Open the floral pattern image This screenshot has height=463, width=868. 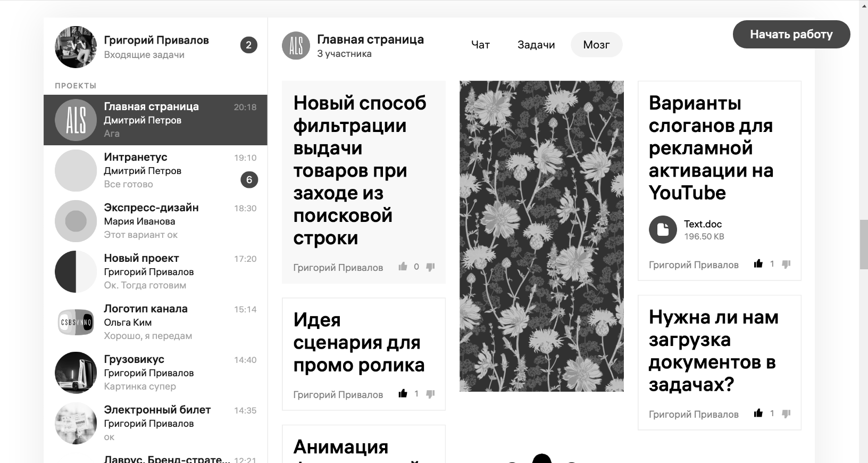(x=541, y=236)
